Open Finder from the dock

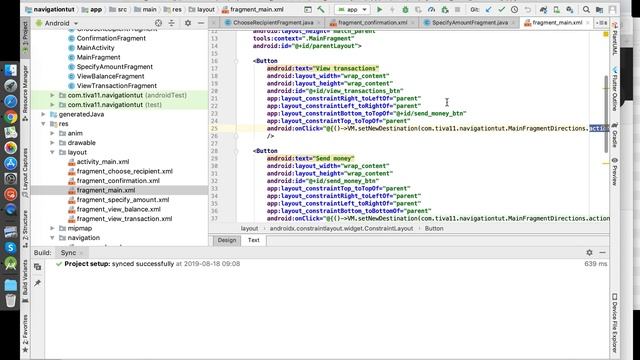point(11,70)
